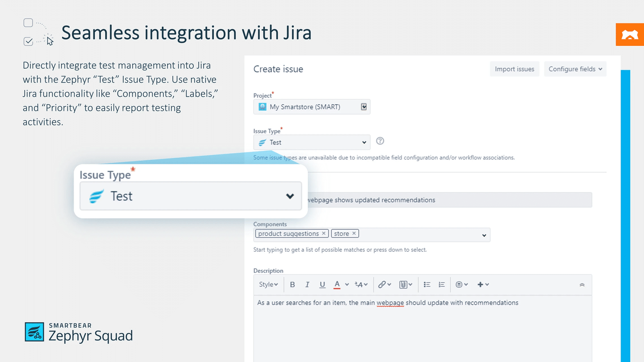This screenshot has width=644, height=362.
Task: Insert a numbered list
Action: (x=441, y=285)
